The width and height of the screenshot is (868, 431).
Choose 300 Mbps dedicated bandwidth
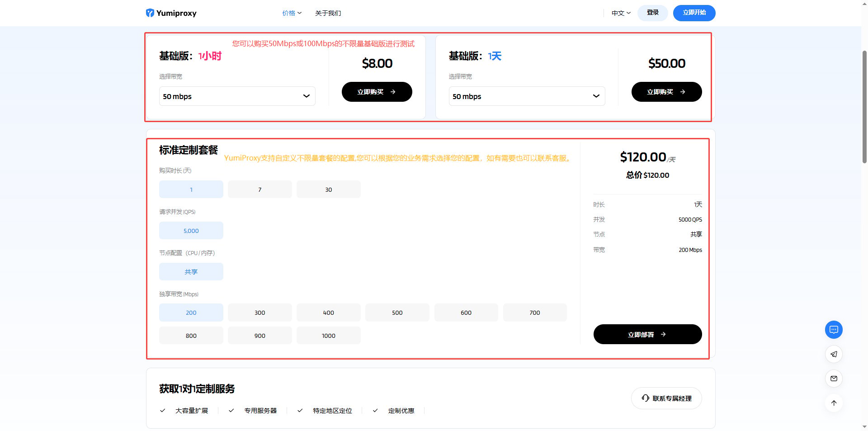click(260, 313)
